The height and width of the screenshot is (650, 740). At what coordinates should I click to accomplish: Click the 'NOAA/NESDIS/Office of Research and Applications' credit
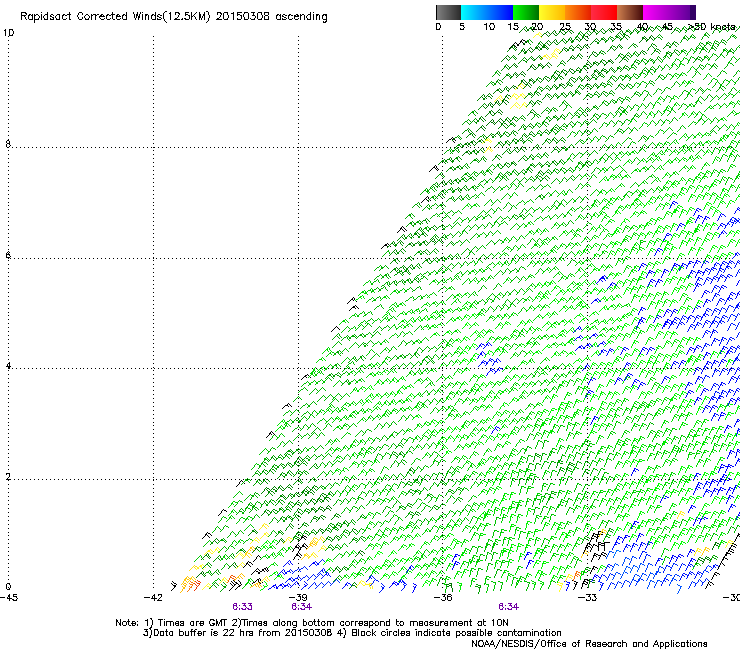[589, 643]
